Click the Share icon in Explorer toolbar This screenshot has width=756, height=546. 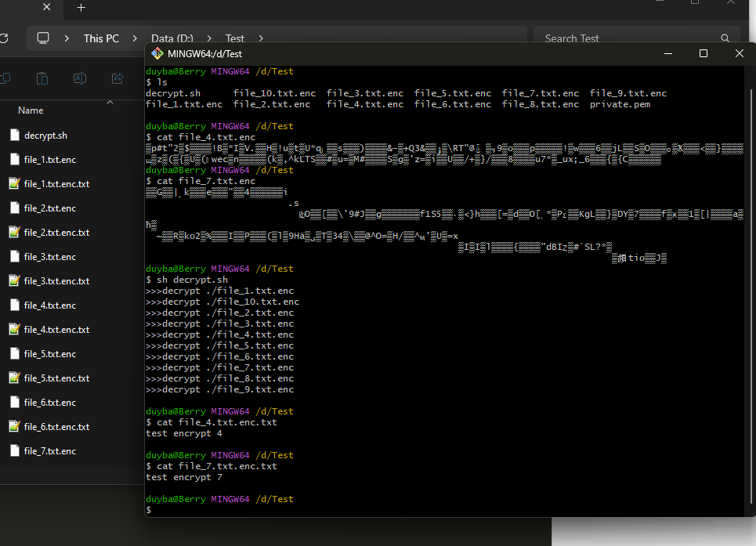118,78
